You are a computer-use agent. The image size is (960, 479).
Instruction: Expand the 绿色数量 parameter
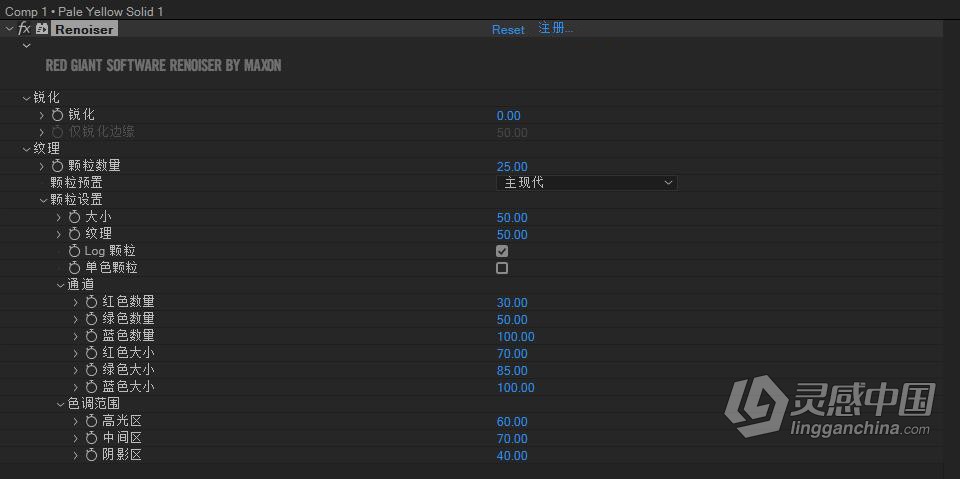(x=76, y=319)
